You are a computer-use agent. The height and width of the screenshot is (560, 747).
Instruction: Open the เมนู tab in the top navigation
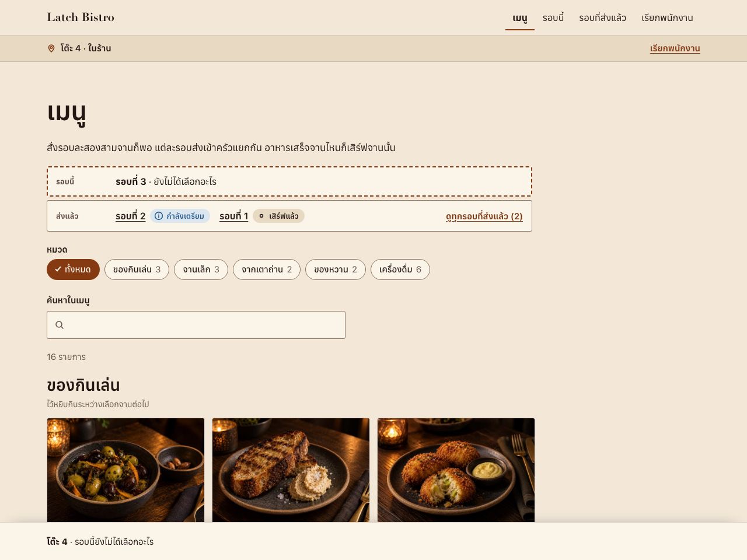click(520, 18)
